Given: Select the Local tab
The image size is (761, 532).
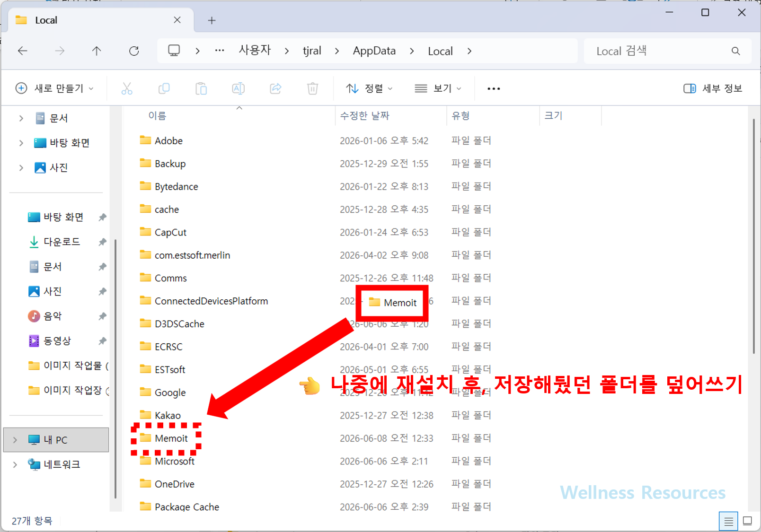Looking at the screenshot, I should (100, 20).
